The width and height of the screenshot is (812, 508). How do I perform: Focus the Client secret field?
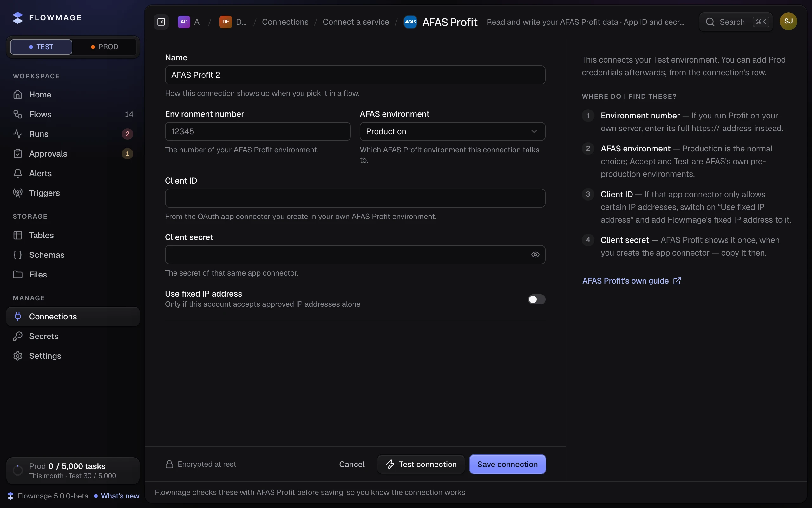click(x=355, y=255)
